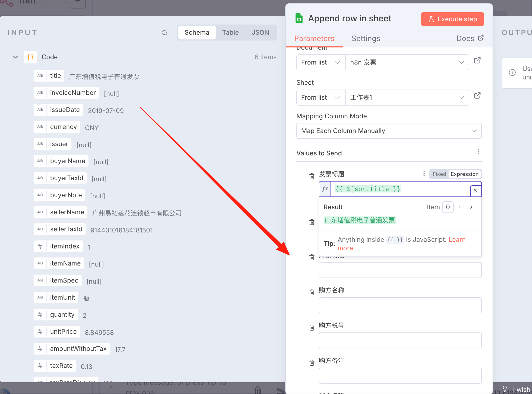532x394 pixels.
Task: Switch to the Settings tab
Action: (x=366, y=39)
